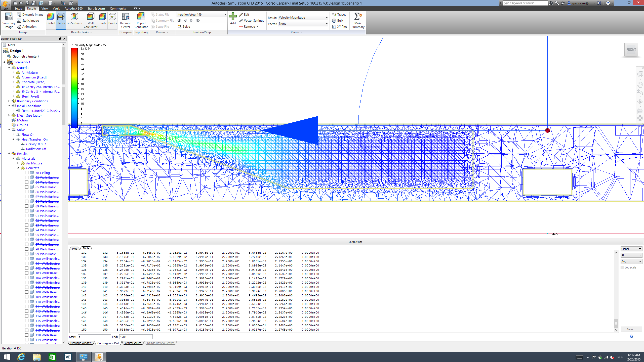
Task: Check the 78-Ceiling wall checkbox
Action: tap(27, 172)
